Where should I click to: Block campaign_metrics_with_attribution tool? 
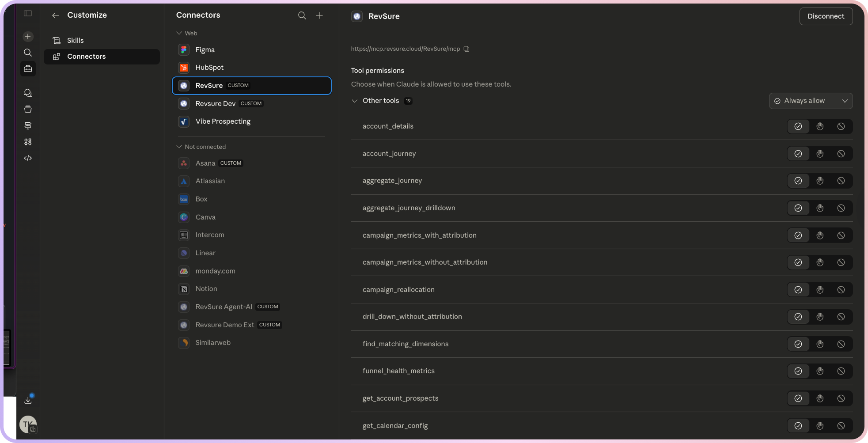click(841, 235)
